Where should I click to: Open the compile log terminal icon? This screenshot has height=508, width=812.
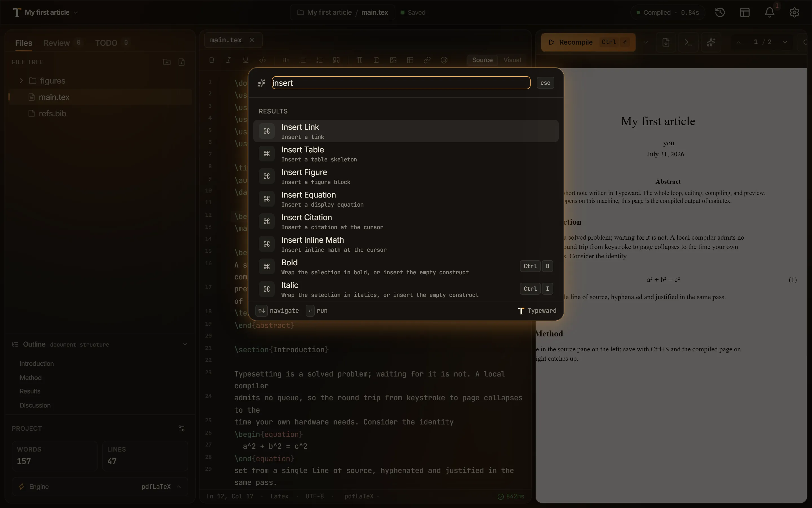point(688,42)
